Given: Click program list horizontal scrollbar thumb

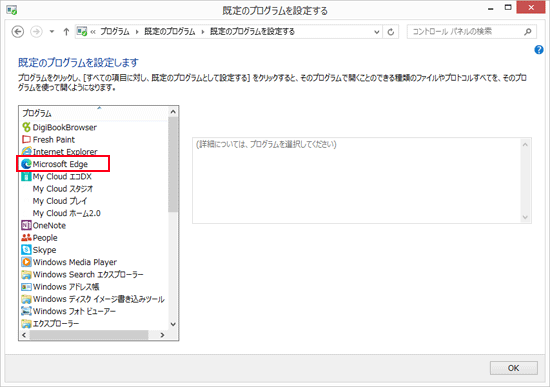Looking at the screenshot, I should tap(89, 335).
